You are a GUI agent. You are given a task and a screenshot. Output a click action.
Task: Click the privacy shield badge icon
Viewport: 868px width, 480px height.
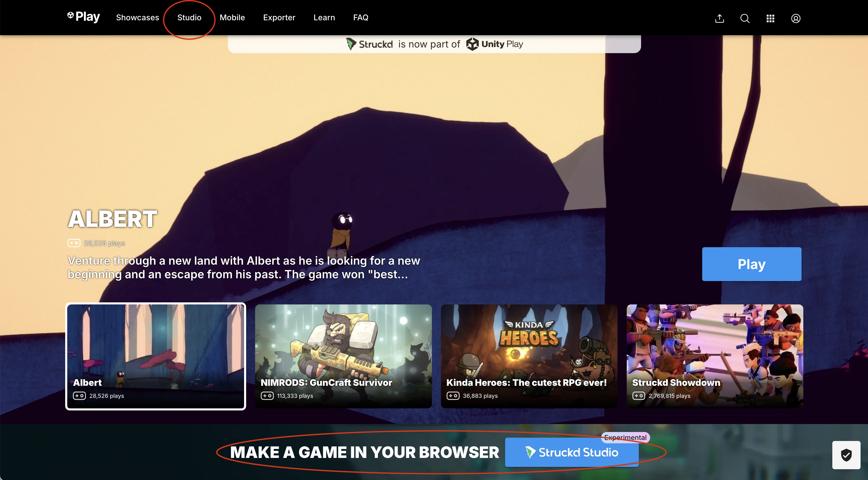846,455
